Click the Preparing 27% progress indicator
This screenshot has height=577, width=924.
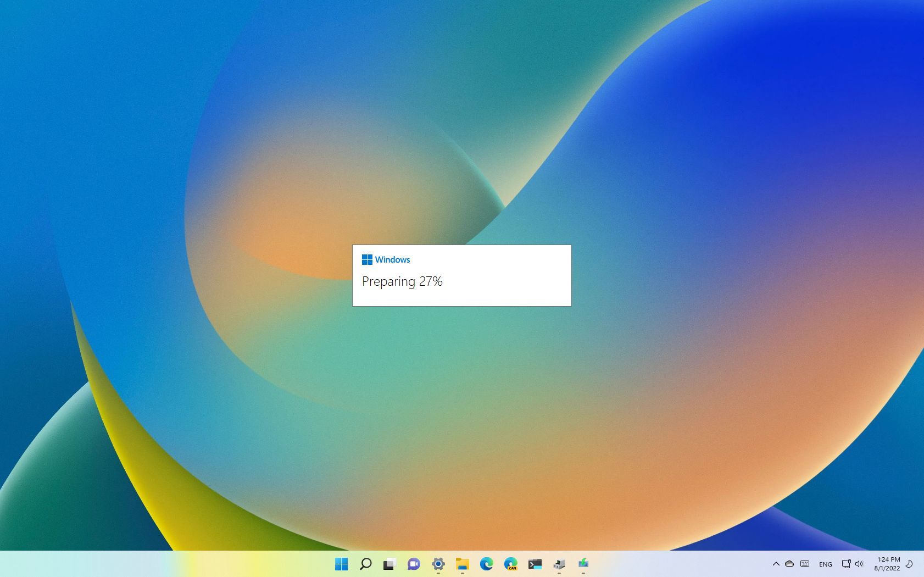point(402,281)
